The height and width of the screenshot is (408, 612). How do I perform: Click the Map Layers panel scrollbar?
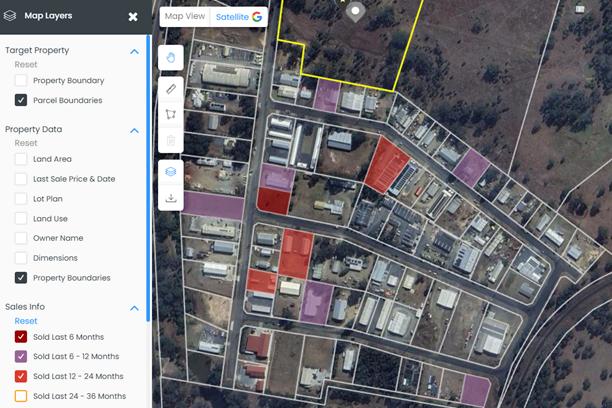tap(148, 178)
